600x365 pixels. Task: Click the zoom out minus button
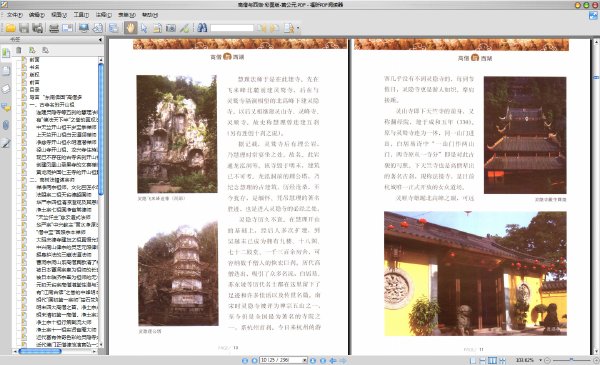pos(548,360)
